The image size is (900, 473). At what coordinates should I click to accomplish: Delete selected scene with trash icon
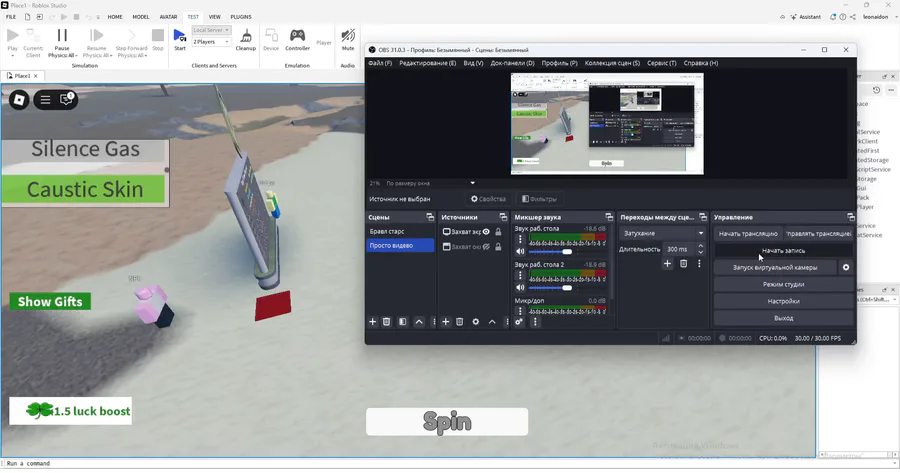click(386, 322)
